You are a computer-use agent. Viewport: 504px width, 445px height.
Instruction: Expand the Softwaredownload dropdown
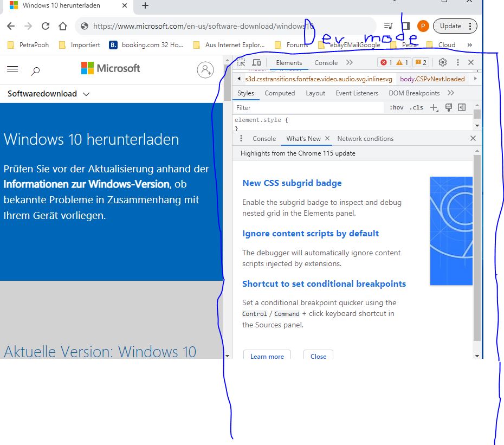click(x=48, y=94)
